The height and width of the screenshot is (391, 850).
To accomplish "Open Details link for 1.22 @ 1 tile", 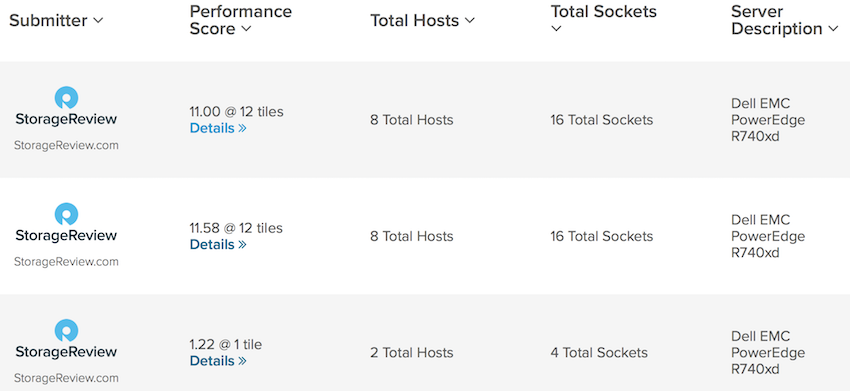I will click(218, 361).
